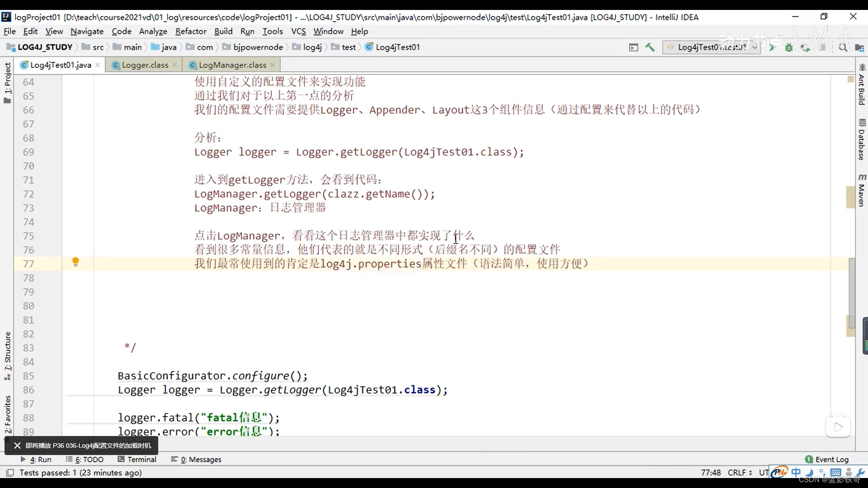
Task: Open the Edit menu
Action: (30, 31)
